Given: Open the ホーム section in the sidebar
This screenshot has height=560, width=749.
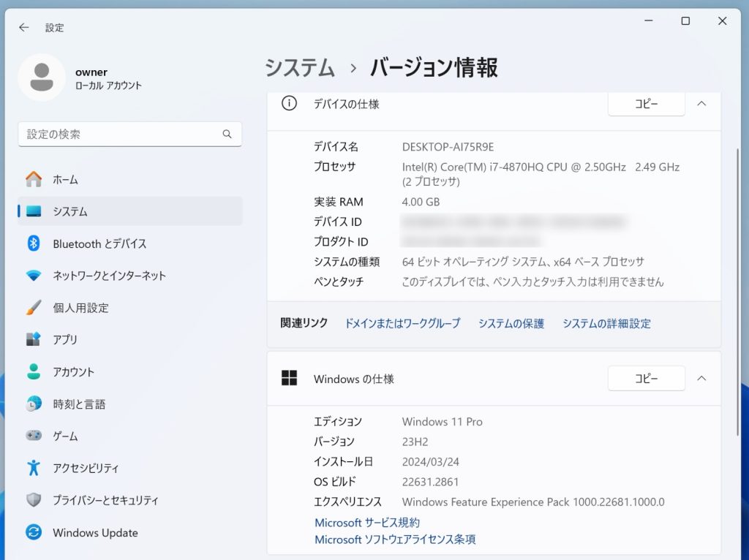Looking at the screenshot, I should click(80, 179).
